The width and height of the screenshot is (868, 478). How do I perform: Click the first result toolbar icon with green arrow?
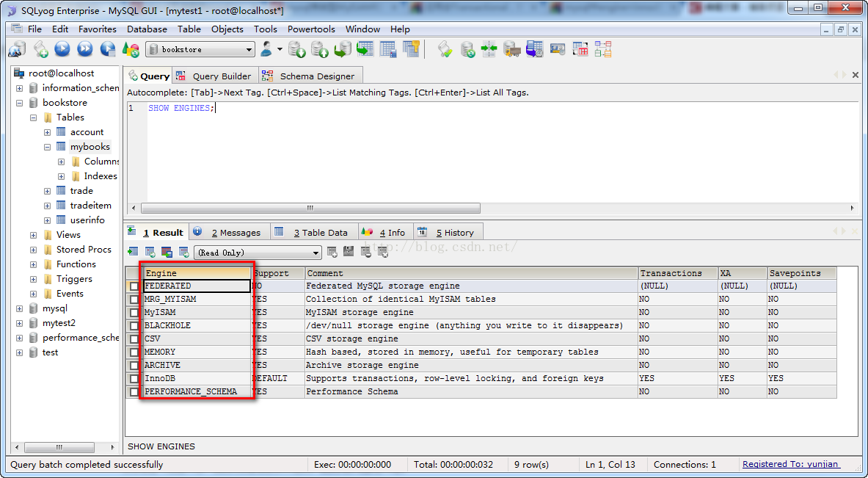click(133, 252)
